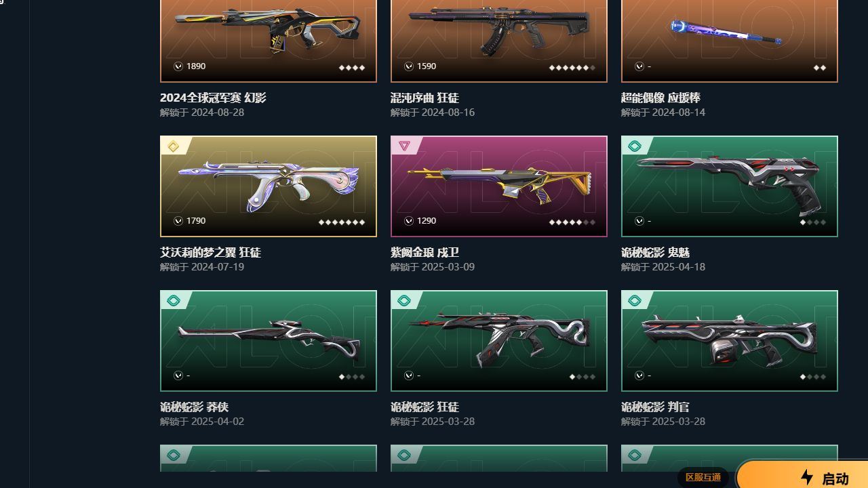
Task: Click the 区服互通 label
Action: (703, 477)
